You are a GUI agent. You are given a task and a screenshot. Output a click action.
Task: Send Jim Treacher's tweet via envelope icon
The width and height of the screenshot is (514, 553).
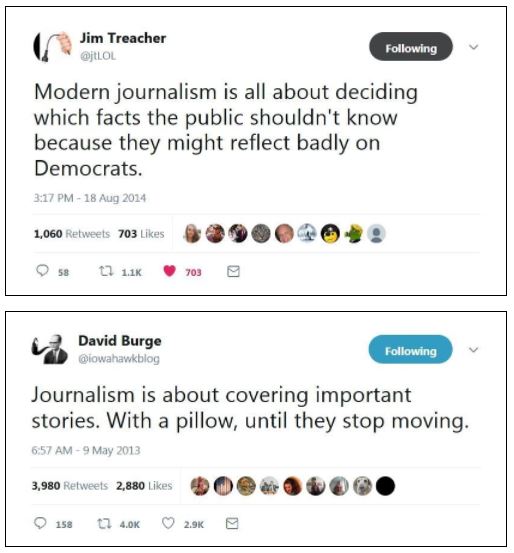pos(233,271)
